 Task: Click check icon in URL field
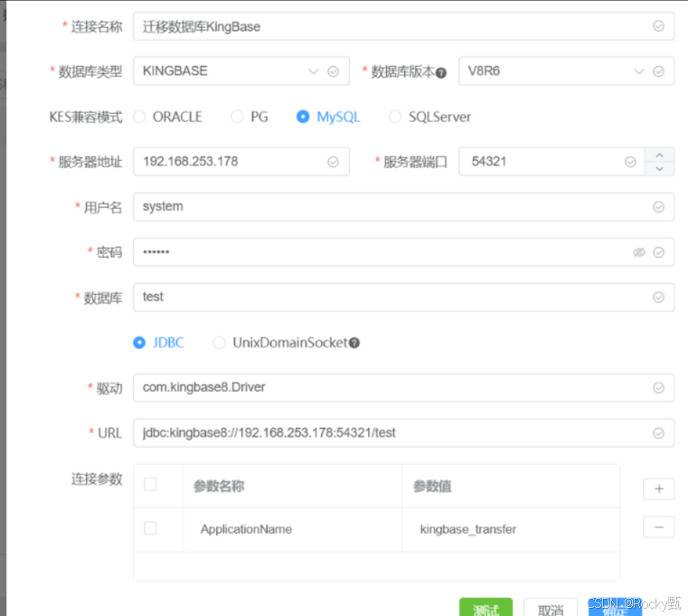click(658, 433)
